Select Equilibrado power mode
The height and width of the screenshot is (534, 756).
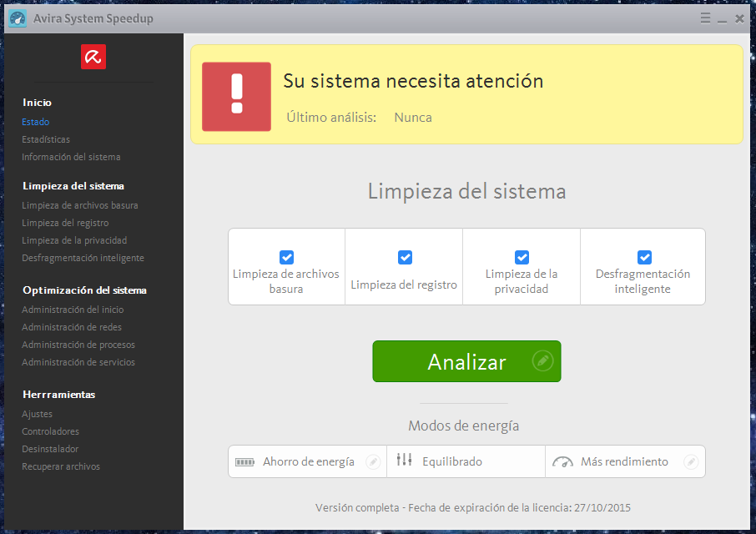(466, 461)
